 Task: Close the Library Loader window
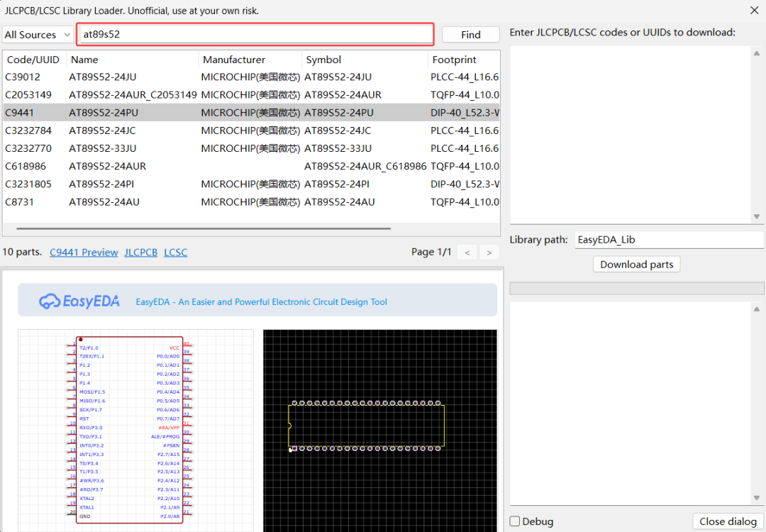click(754, 10)
